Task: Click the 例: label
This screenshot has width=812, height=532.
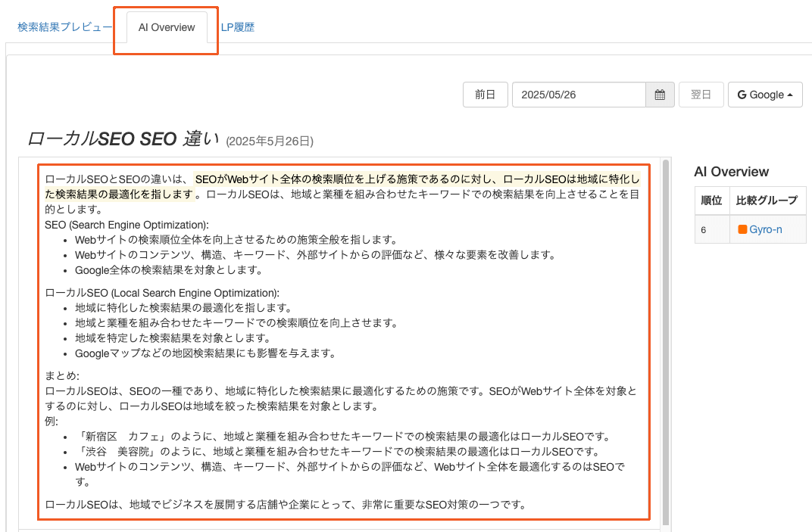Action: click(x=52, y=422)
